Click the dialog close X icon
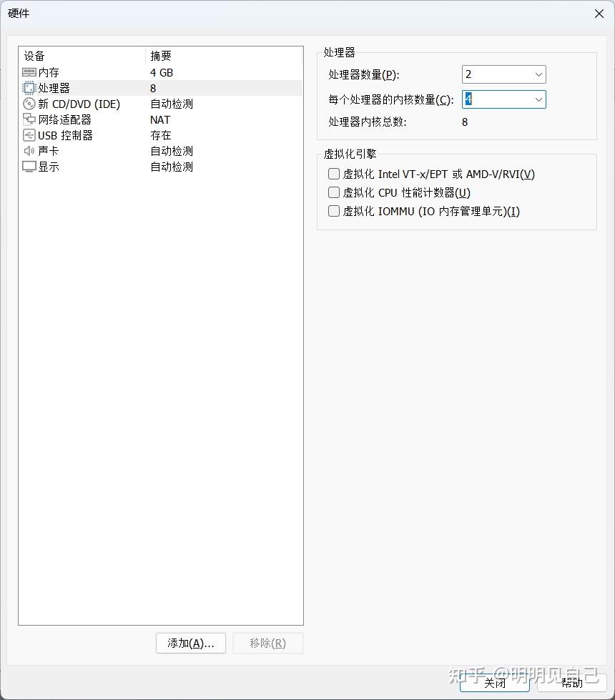The height and width of the screenshot is (700, 615). [x=598, y=14]
